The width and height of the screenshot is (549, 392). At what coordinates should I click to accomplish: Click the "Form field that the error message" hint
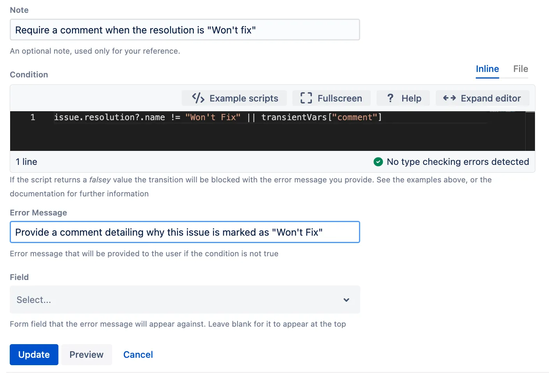178,324
